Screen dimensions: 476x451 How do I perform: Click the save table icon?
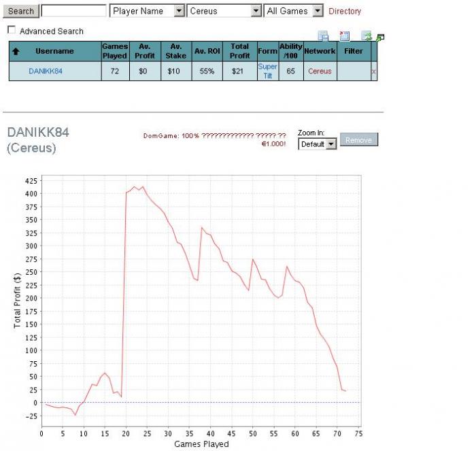click(323, 36)
